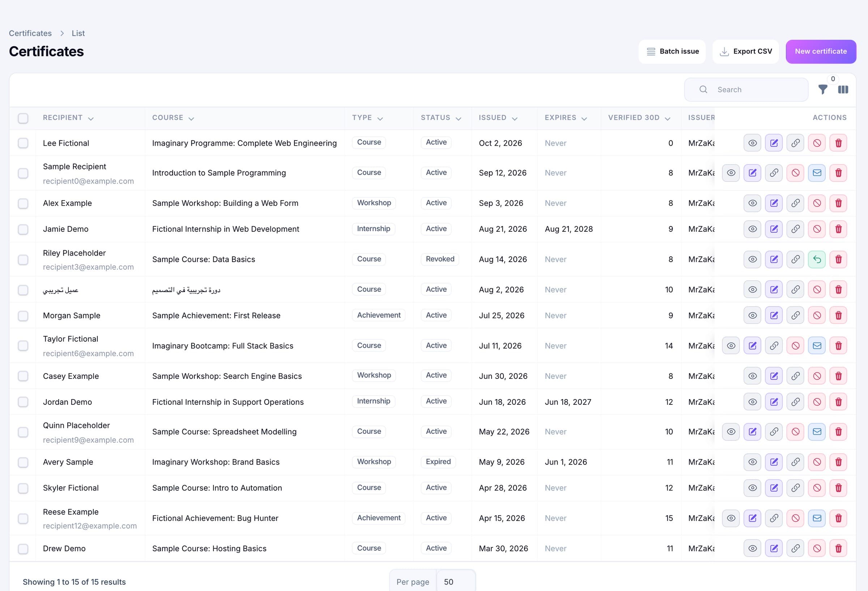The height and width of the screenshot is (591, 868).
Task: Go to Certificates breadcrumb
Action: pyautogui.click(x=30, y=33)
